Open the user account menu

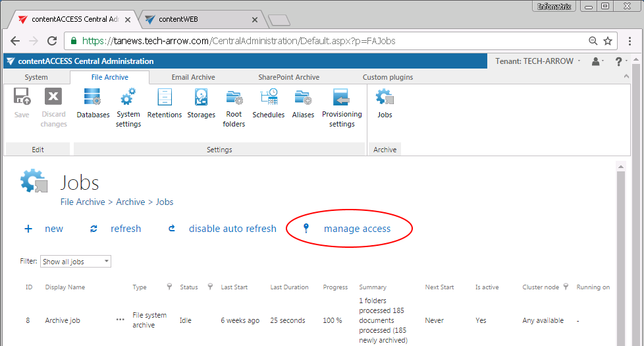(x=597, y=61)
